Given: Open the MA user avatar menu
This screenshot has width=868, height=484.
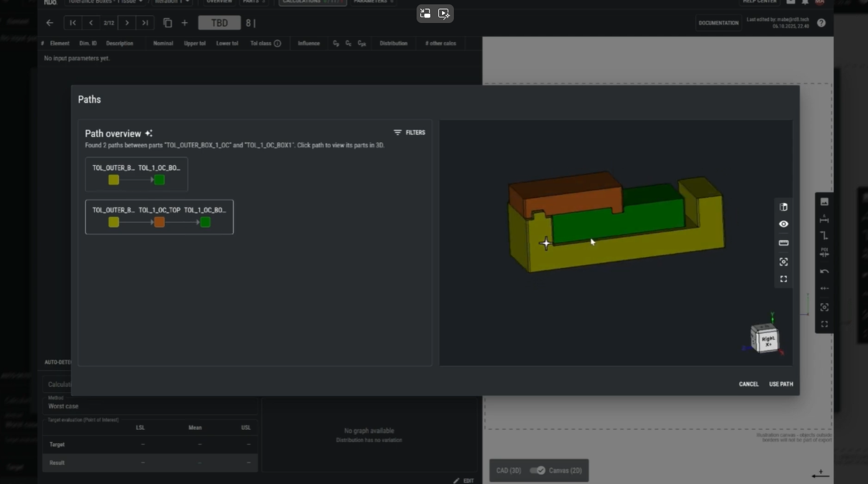Looking at the screenshot, I should pyautogui.click(x=820, y=2).
